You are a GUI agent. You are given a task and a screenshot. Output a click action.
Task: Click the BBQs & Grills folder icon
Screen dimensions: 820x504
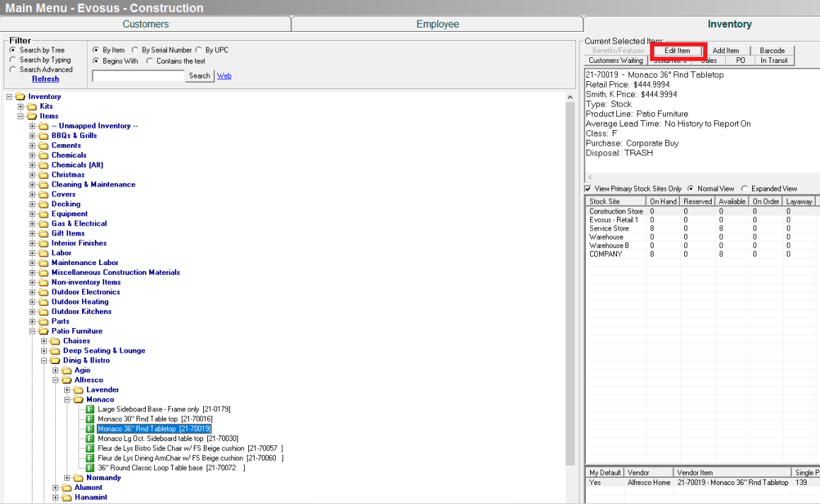44,136
